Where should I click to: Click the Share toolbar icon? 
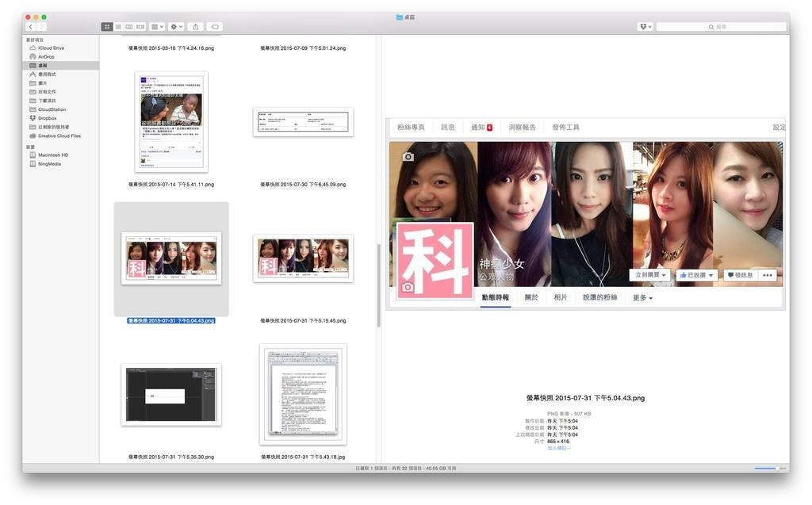[x=195, y=26]
